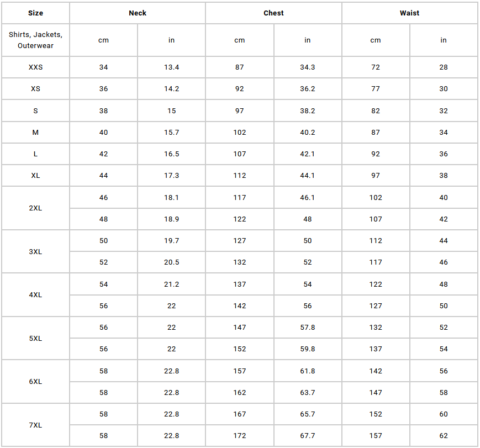
Task: Click the 5XL size label
Action: coord(35,339)
